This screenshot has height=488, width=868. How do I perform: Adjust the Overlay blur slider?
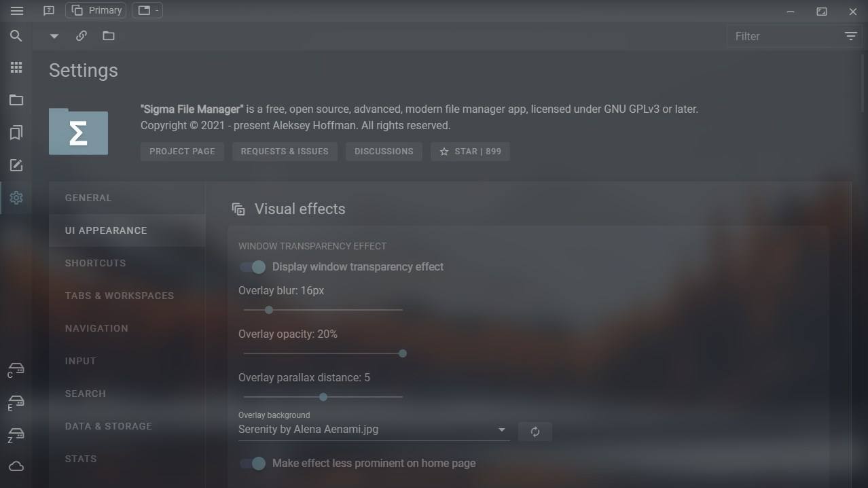[323, 310]
